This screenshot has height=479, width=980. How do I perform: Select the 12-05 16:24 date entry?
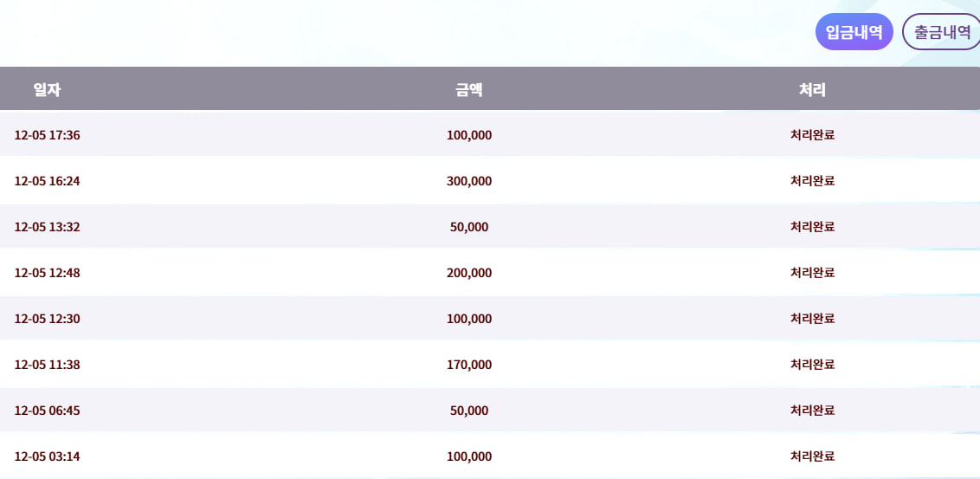[x=48, y=181]
